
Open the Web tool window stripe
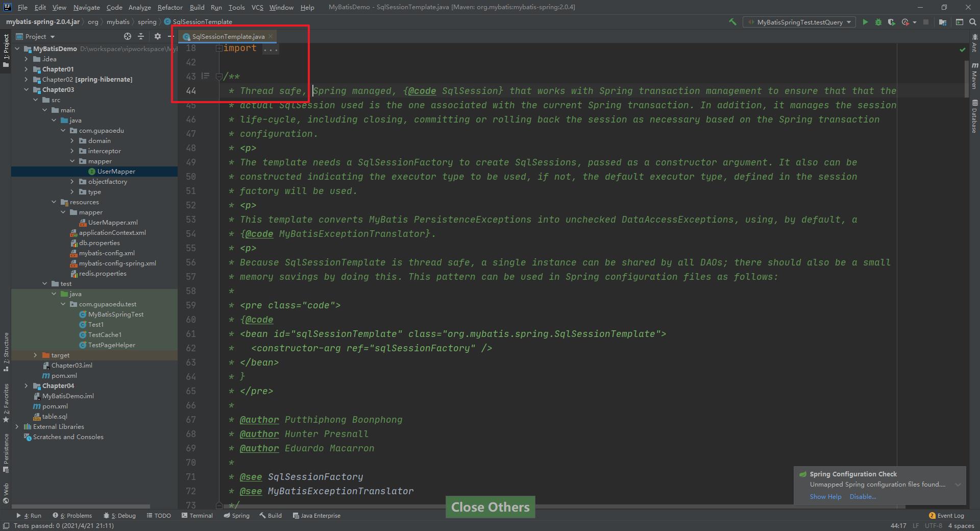pos(6,493)
